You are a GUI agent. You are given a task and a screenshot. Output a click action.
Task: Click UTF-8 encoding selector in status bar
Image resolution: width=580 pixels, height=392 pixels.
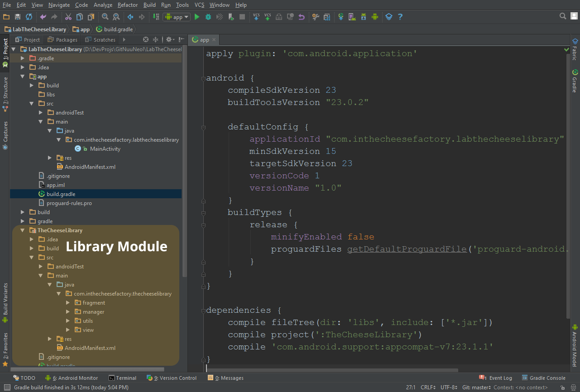point(450,387)
